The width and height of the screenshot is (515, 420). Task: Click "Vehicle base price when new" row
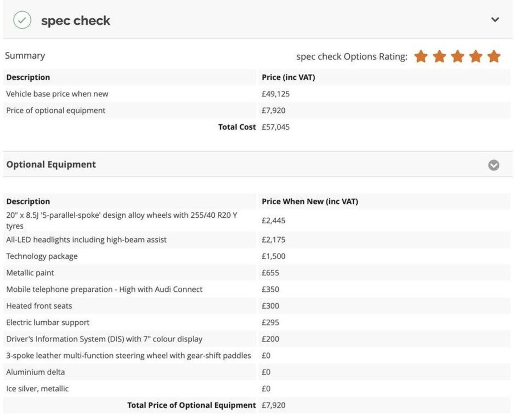point(57,94)
